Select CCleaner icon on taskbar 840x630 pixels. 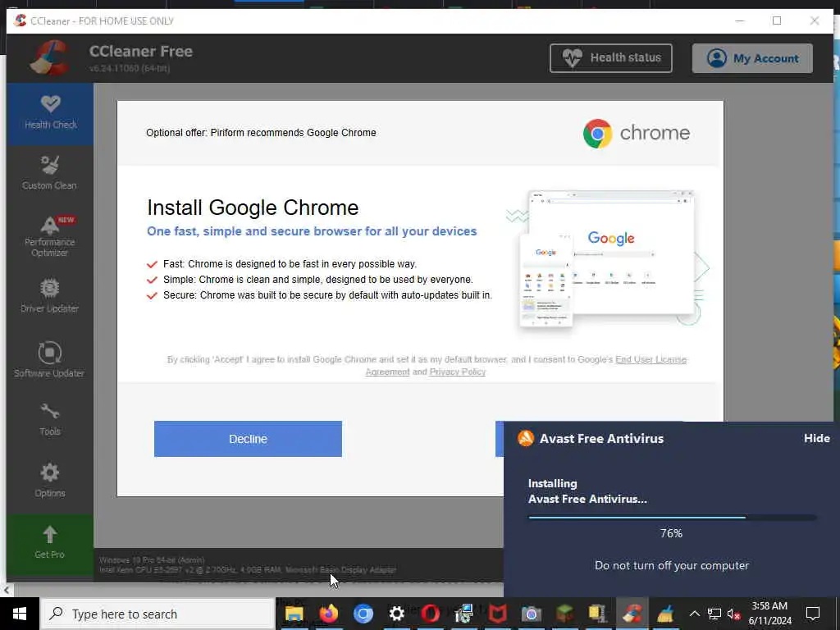point(632,614)
